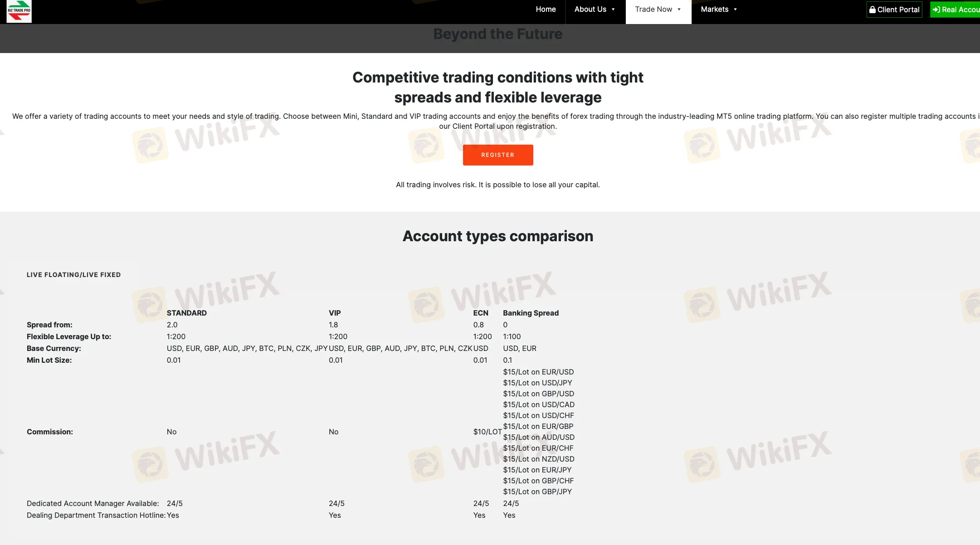Expand the Markets dropdown arrow
Screen dimensions: 980x545
click(735, 10)
